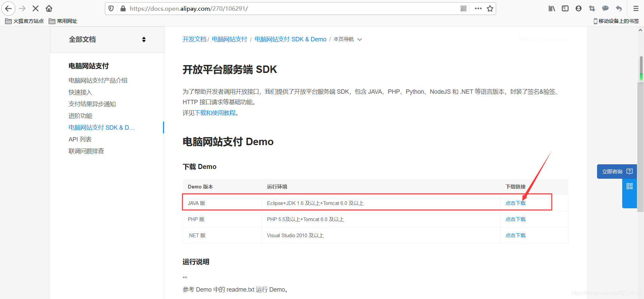The width and height of the screenshot is (644, 299).
Task: Click 开发文档 breadcrumb link
Action: pos(195,39)
